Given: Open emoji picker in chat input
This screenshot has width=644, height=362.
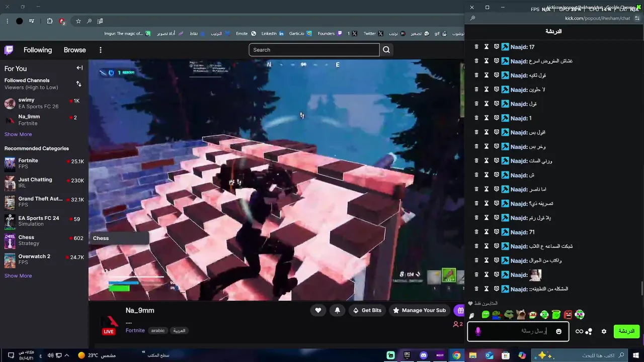Looking at the screenshot, I should (x=558, y=331).
